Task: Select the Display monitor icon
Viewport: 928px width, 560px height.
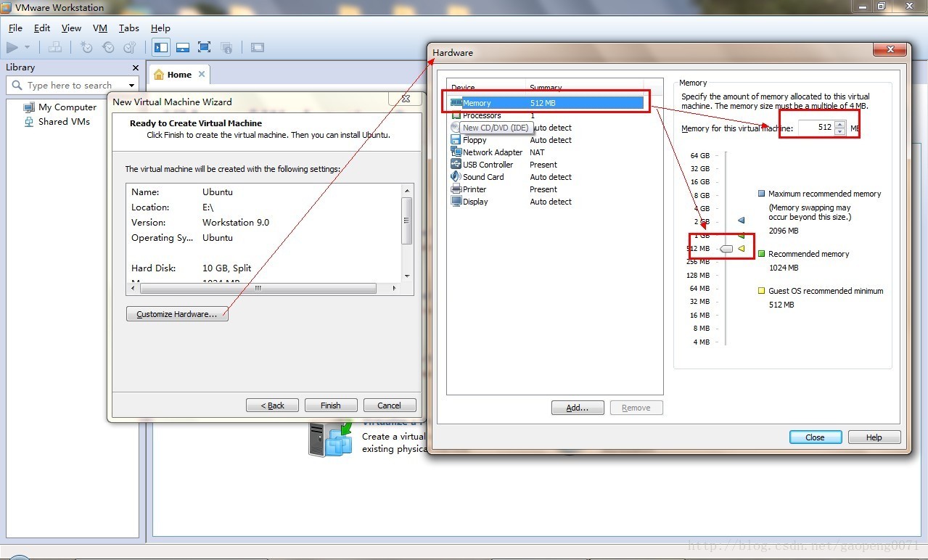Action: tap(456, 202)
